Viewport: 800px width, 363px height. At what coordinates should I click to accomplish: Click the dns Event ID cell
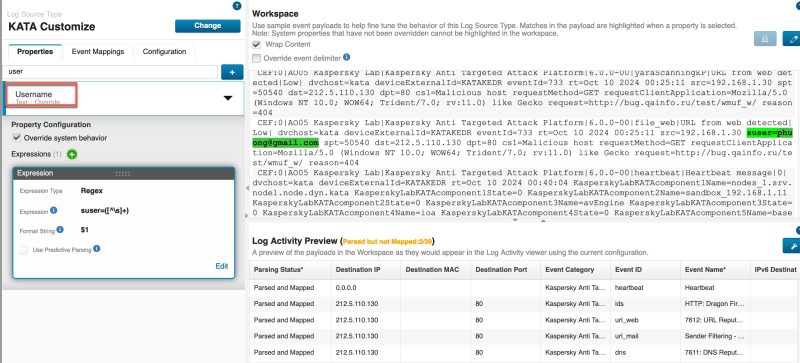[645, 353]
